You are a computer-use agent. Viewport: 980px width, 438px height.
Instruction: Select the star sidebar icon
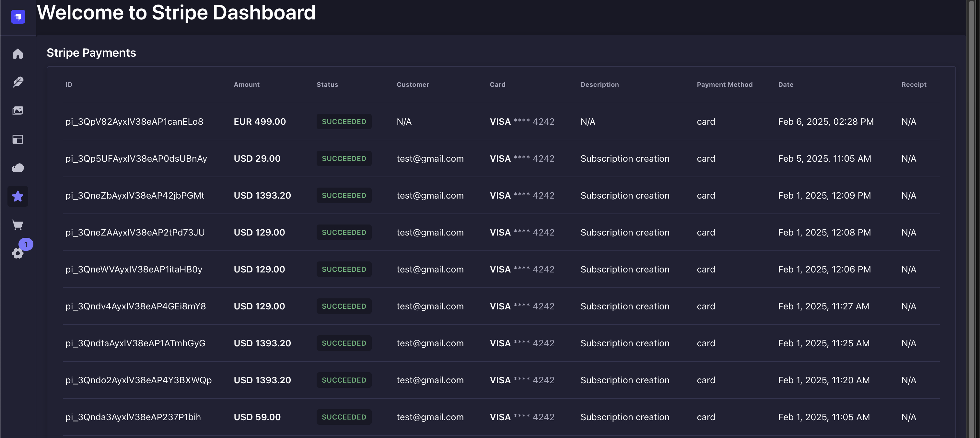[x=18, y=196]
